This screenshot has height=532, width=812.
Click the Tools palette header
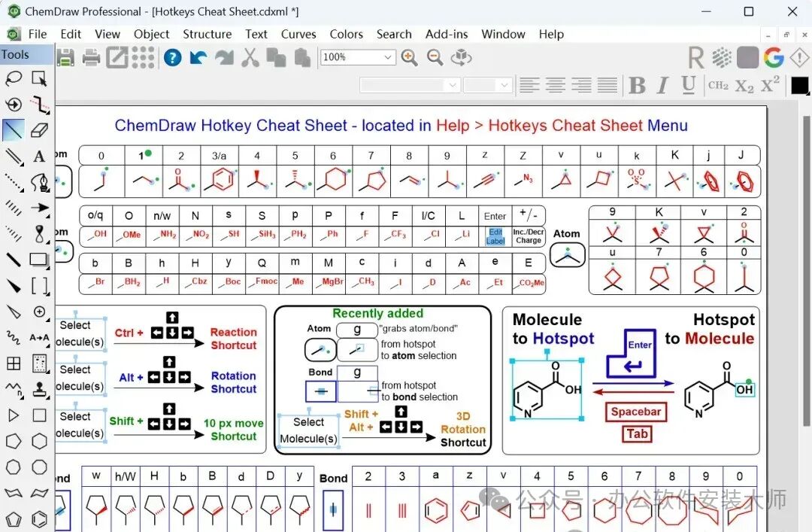tap(26, 54)
